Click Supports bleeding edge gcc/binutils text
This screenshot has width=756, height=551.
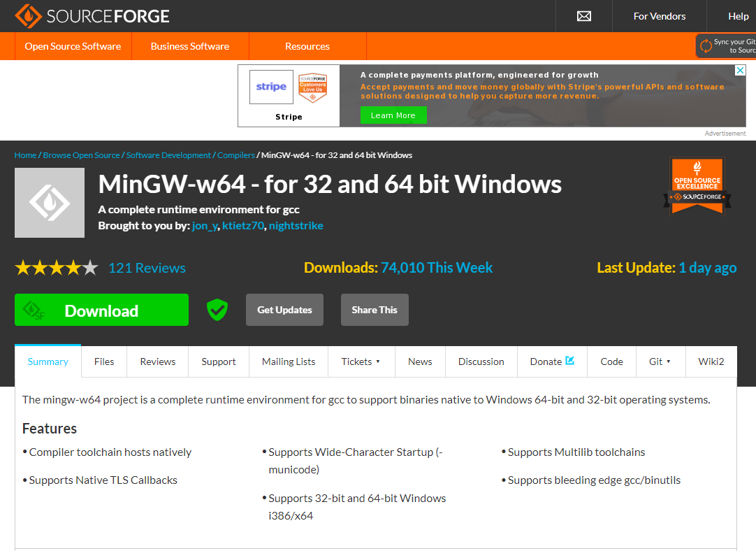point(594,480)
